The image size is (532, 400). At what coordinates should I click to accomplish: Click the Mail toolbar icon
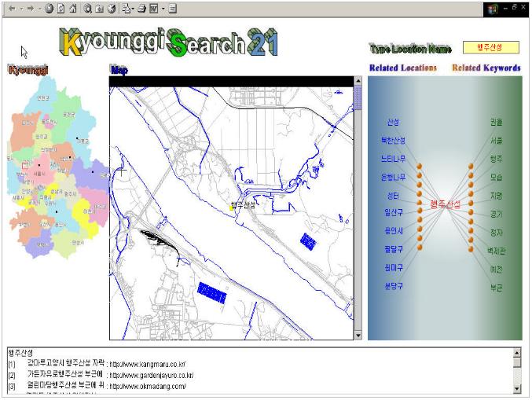click(127, 9)
